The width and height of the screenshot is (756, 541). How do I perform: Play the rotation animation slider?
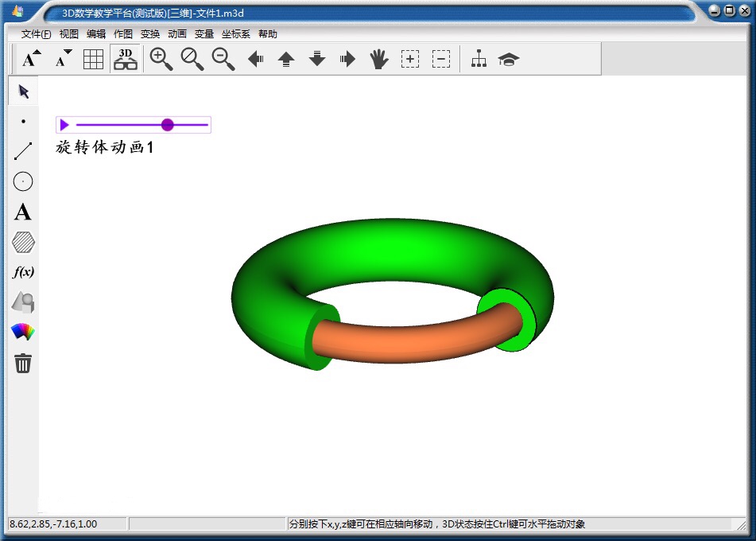pyautogui.click(x=64, y=125)
